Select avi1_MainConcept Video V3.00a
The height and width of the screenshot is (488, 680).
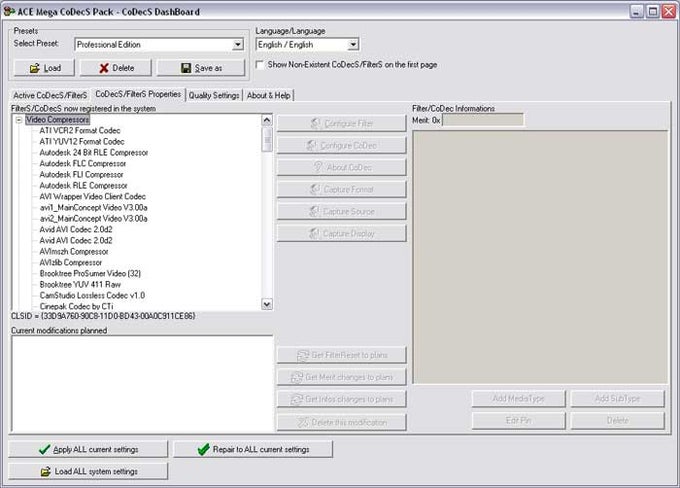click(93, 207)
